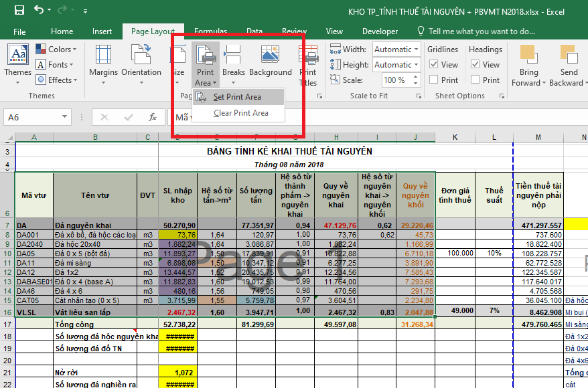Open the theme Colors dropdown
Image resolution: width=588 pixels, height=388 pixels.
(59, 50)
